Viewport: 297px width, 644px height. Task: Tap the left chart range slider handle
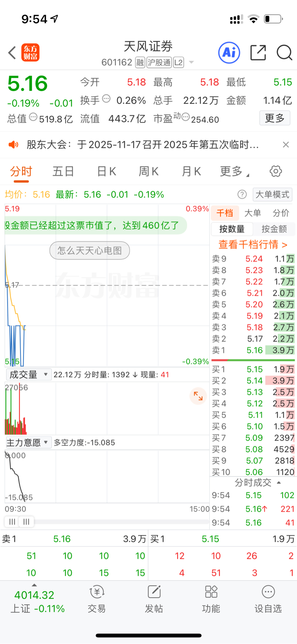coord(12,522)
